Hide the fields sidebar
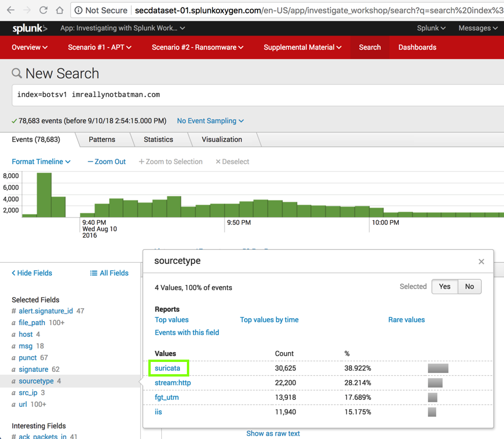Image resolution: width=504 pixels, height=439 pixels. [x=32, y=273]
